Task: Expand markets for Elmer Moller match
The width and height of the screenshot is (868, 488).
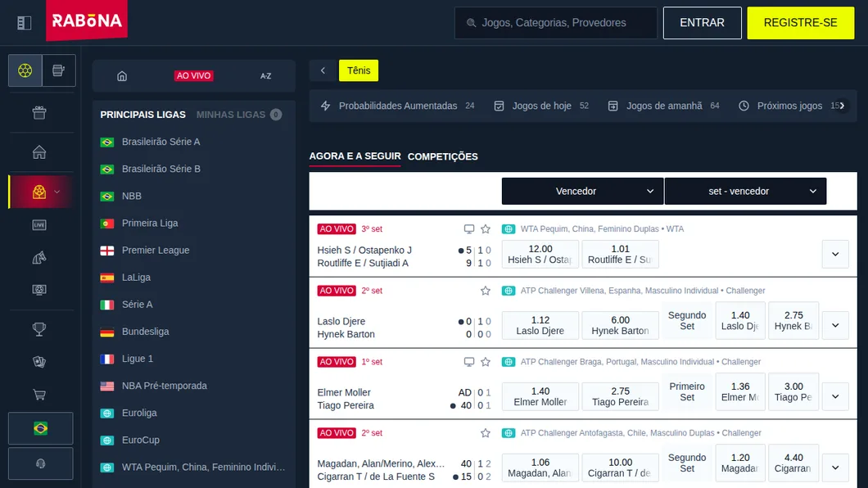Action: pos(835,397)
